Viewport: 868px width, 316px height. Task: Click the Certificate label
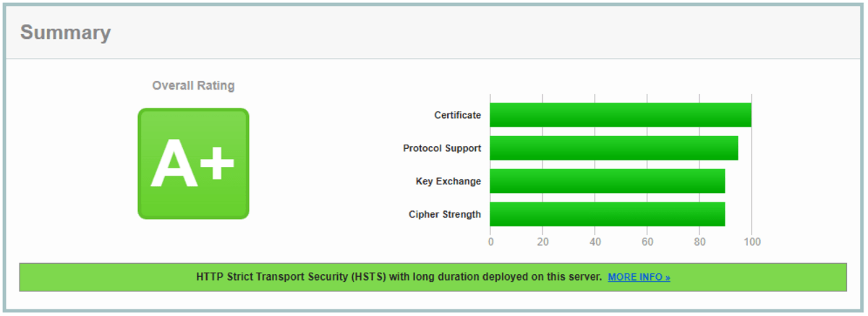tap(457, 115)
